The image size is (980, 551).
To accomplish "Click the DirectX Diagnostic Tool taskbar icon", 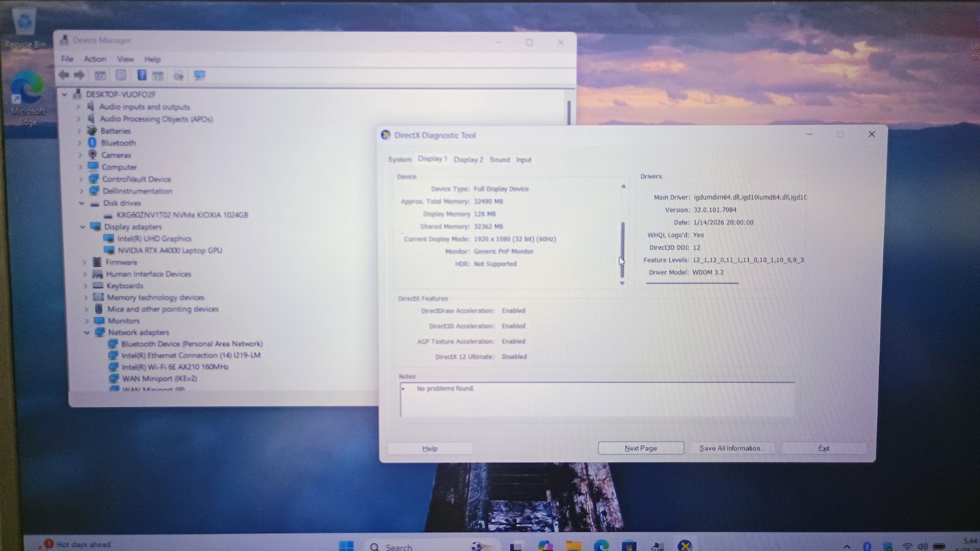I will [685, 546].
